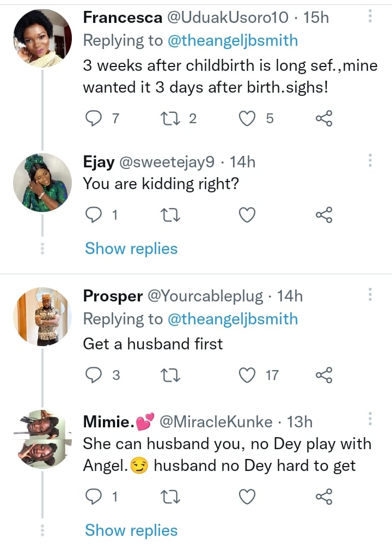Screen dimensions: 392x550
Task: Retweet Mimie's tweet
Action: (x=171, y=497)
